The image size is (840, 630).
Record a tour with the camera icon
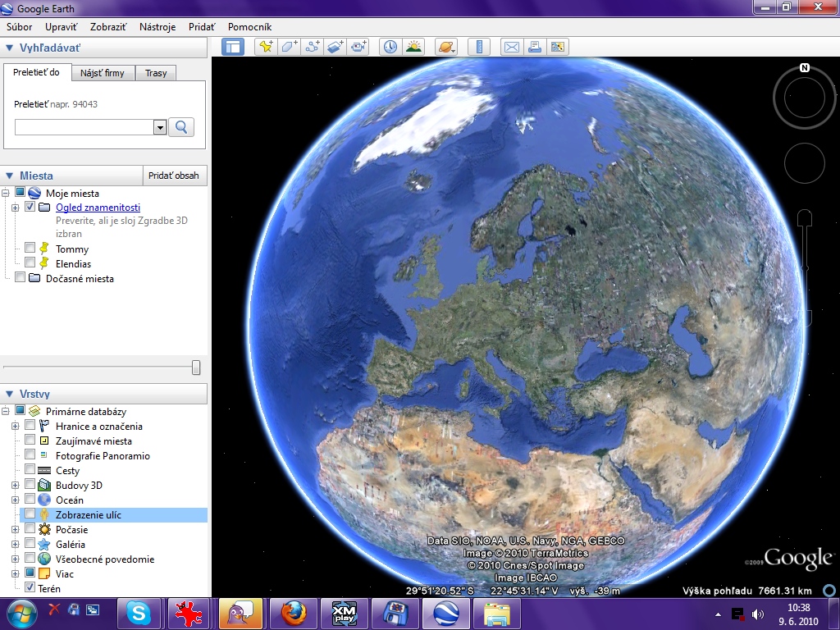coord(358,47)
